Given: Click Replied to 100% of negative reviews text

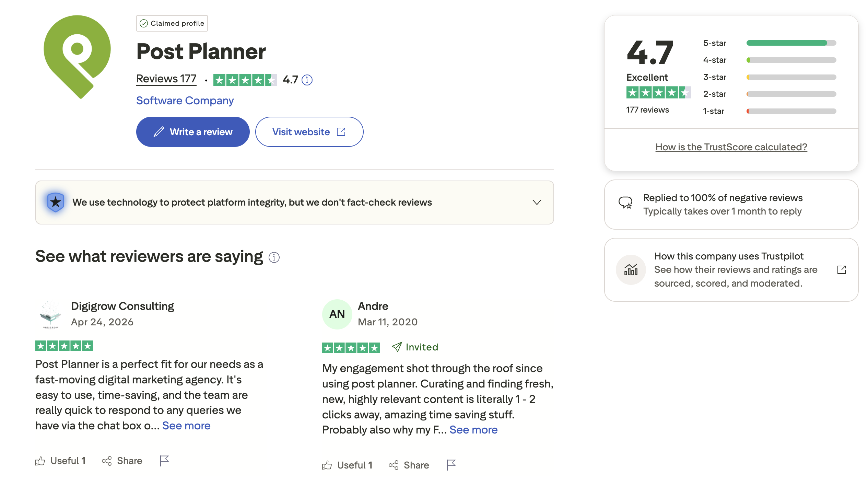Looking at the screenshot, I should [723, 198].
